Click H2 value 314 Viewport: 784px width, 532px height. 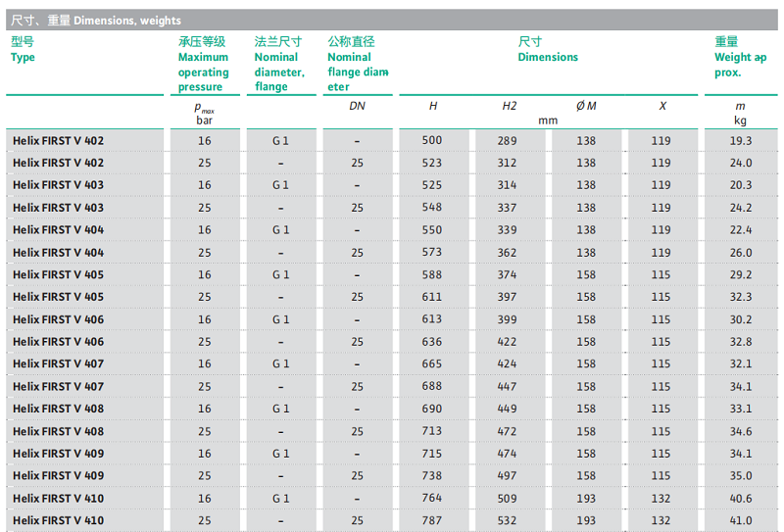(x=507, y=185)
